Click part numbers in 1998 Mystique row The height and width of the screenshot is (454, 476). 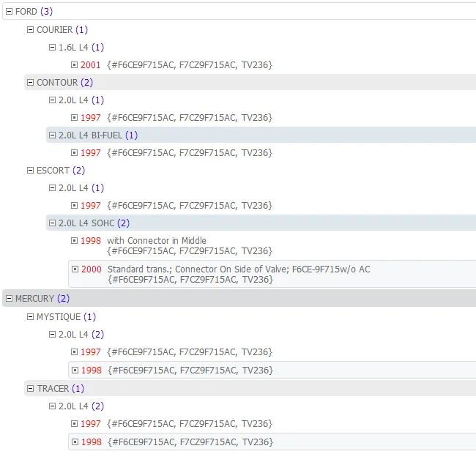point(190,371)
